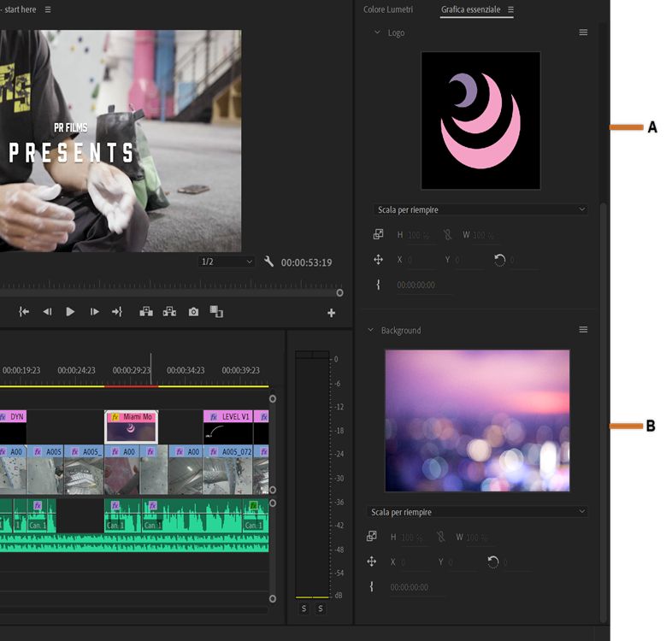Viewport: 672px width, 641px height.
Task: Toggle Background scale link lock
Action: click(x=440, y=537)
